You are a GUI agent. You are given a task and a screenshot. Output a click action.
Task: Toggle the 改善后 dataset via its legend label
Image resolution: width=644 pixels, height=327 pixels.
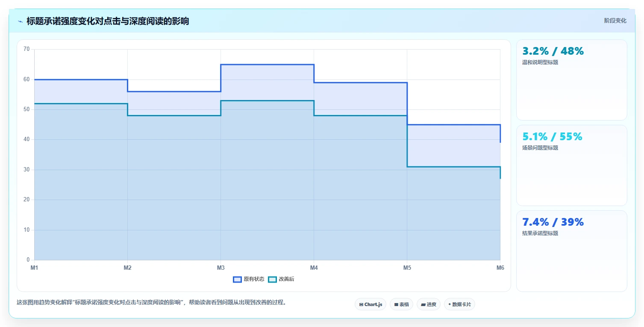286,280
